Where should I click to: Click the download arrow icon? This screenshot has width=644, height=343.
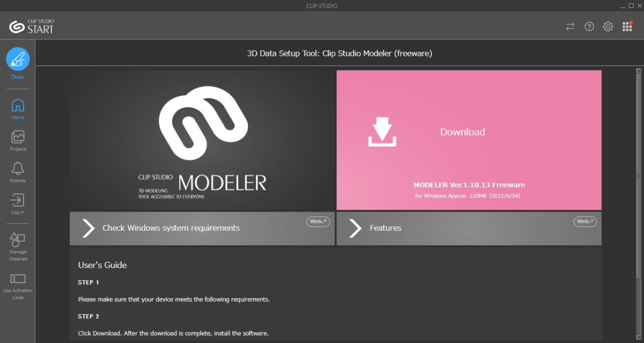pyautogui.click(x=382, y=132)
